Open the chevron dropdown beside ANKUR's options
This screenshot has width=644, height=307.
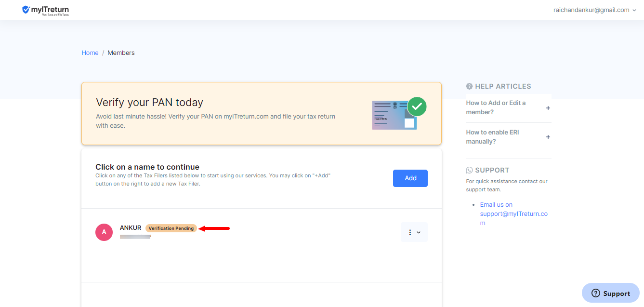coord(419,232)
